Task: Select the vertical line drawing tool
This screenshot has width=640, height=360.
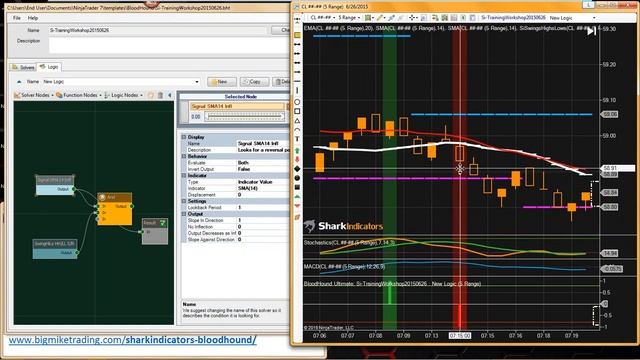Action: [297, 91]
